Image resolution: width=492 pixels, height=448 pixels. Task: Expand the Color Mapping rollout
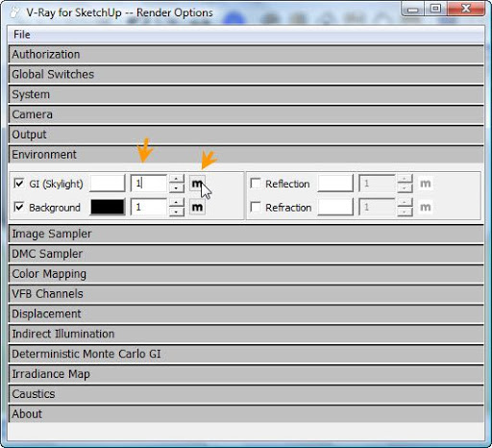tap(246, 274)
